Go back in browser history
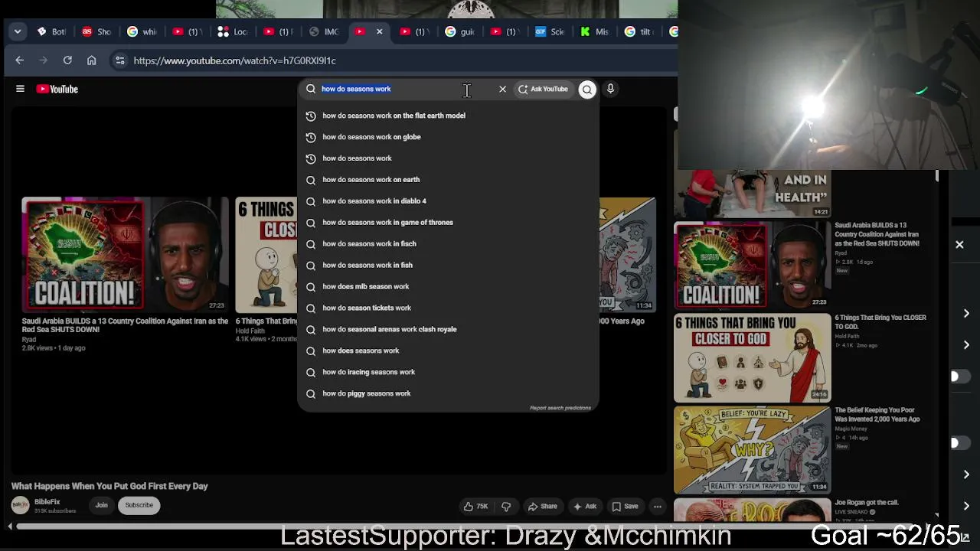The image size is (980, 551). [20, 60]
